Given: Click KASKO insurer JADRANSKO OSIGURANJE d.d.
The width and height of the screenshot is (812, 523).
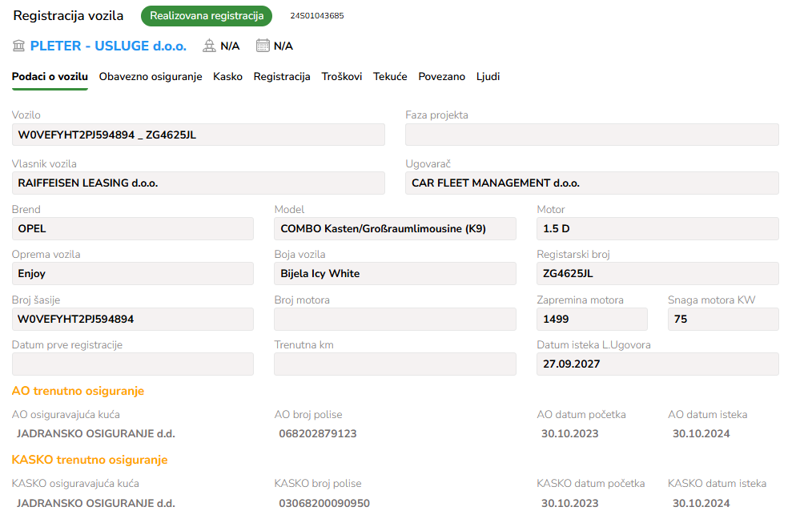Looking at the screenshot, I should click(x=96, y=503).
